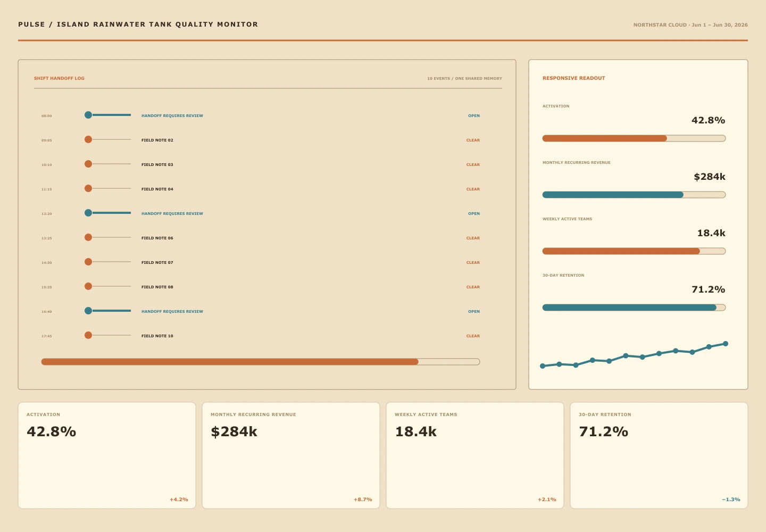Screen dimensions: 766x532
Task: Open the Weekly Active Teams summary card
Action: (x=475, y=455)
